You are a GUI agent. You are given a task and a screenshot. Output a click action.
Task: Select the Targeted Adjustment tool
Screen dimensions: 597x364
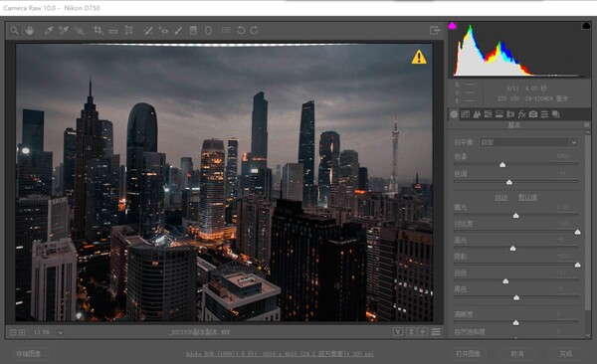(79, 30)
